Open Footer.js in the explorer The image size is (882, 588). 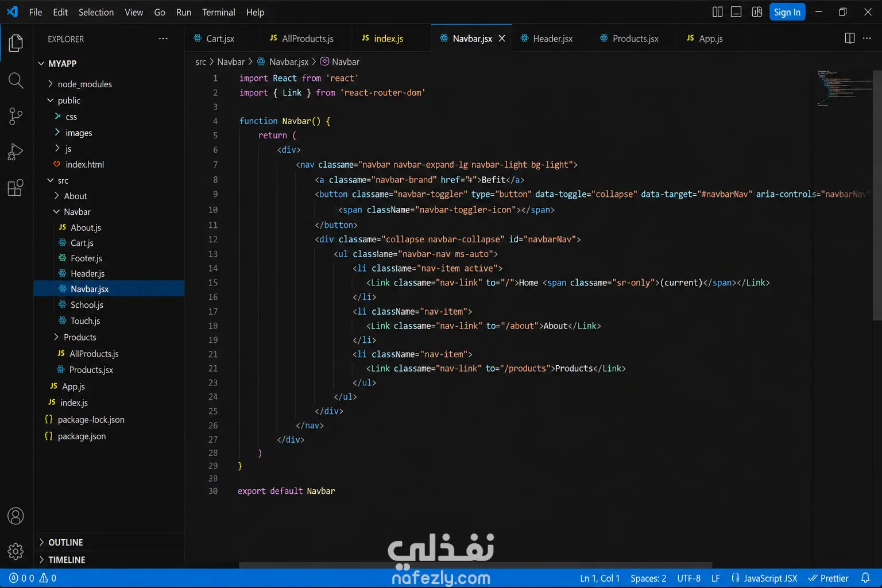[x=86, y=258]
